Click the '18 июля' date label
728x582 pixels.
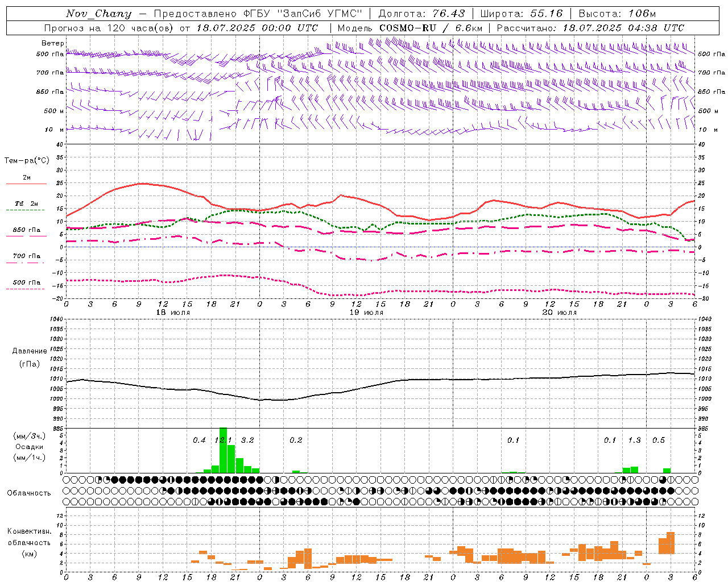click(x=174, y=313)
